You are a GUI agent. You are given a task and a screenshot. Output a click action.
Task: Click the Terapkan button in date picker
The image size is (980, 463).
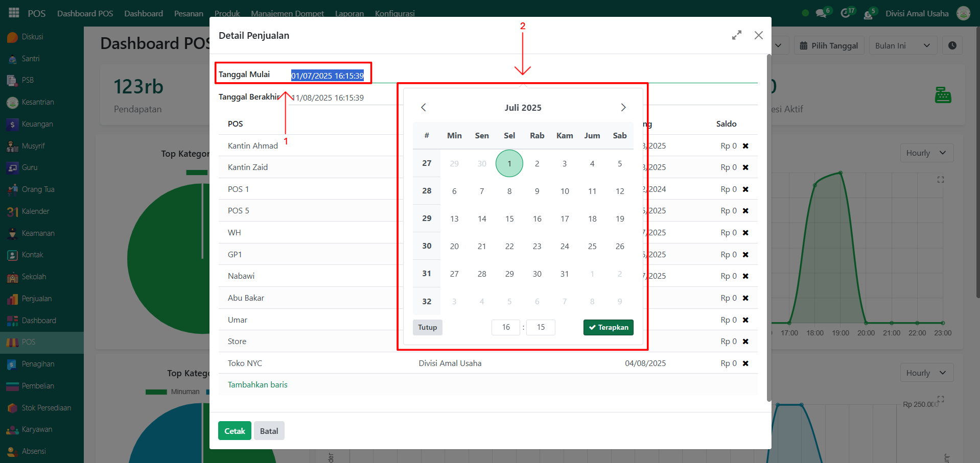[608, 327]
